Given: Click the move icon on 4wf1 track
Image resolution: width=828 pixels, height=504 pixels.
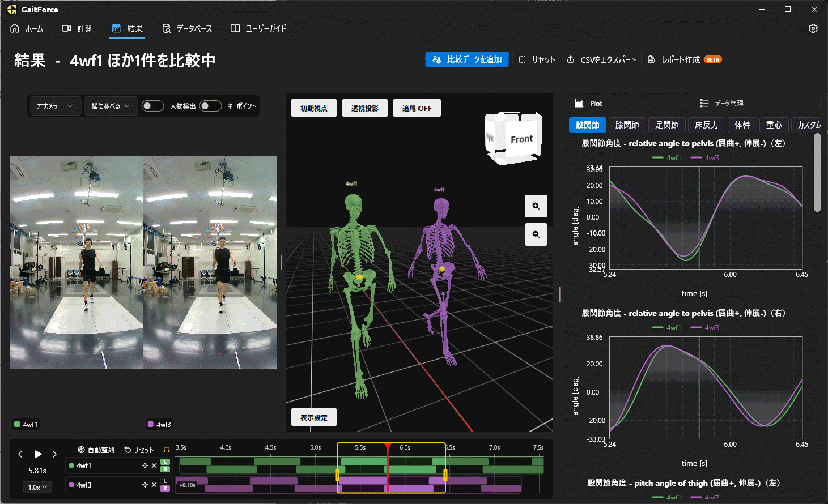Looking at the screenshot, I should 145,465.
